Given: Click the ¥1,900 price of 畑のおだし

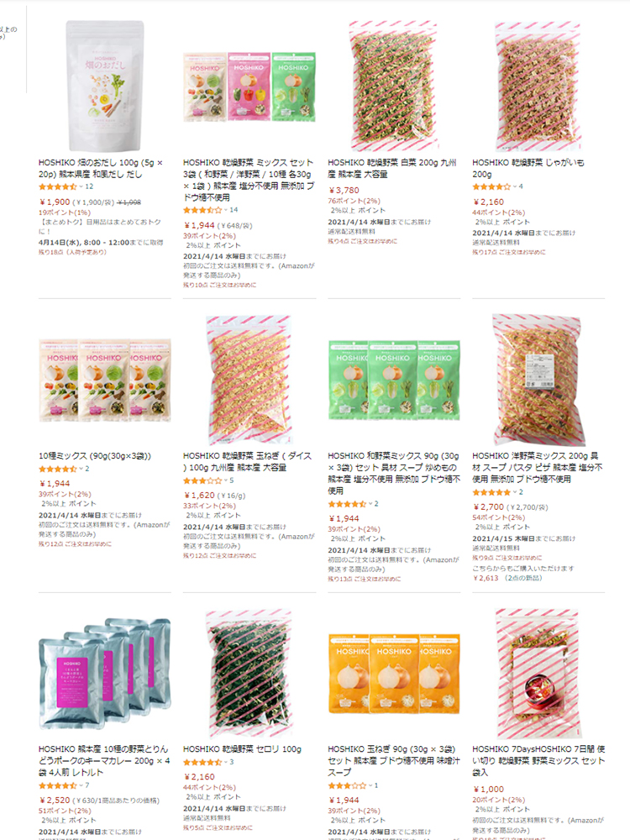Looking at the screenshot, I should tap(55, 202).
